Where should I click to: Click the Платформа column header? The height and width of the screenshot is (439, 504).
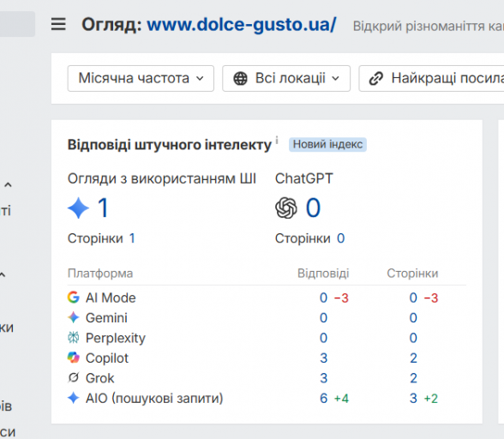coord(100,274)
